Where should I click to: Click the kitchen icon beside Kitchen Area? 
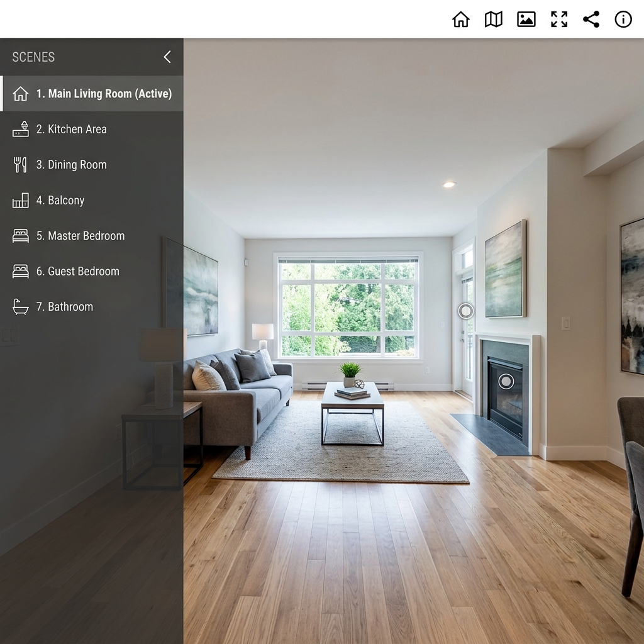[x=21, y=129]
